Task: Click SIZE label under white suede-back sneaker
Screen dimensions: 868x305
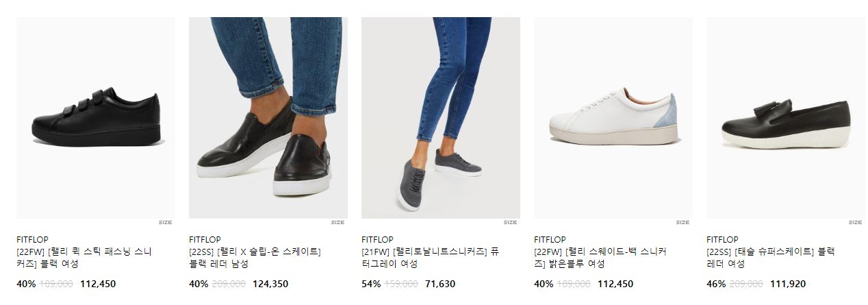Action: [682, 222]
